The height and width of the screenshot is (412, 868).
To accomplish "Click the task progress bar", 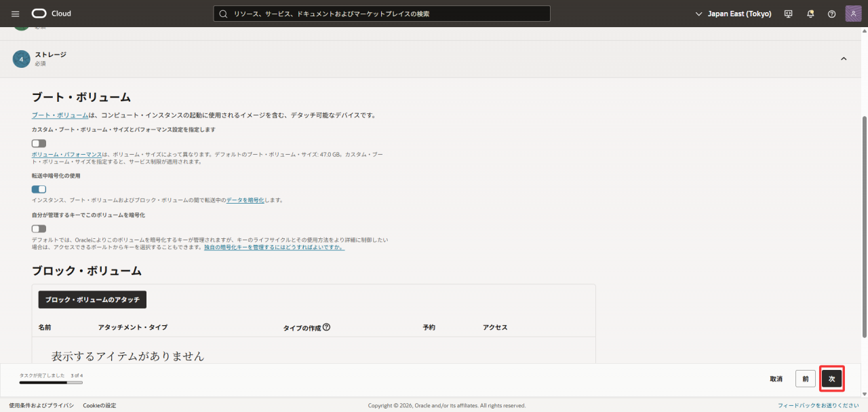I will click(x=51, y=383).
